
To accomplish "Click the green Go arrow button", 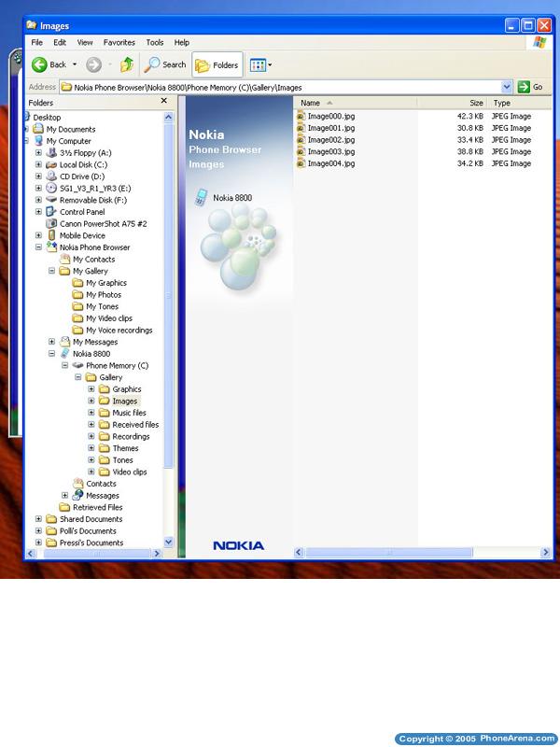I will pos(524,87).
